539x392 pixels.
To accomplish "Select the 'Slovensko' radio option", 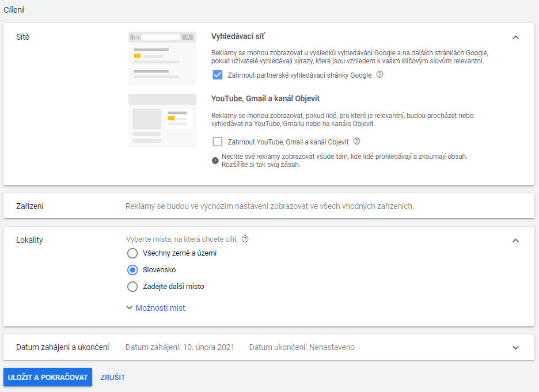I will [132, 270].
